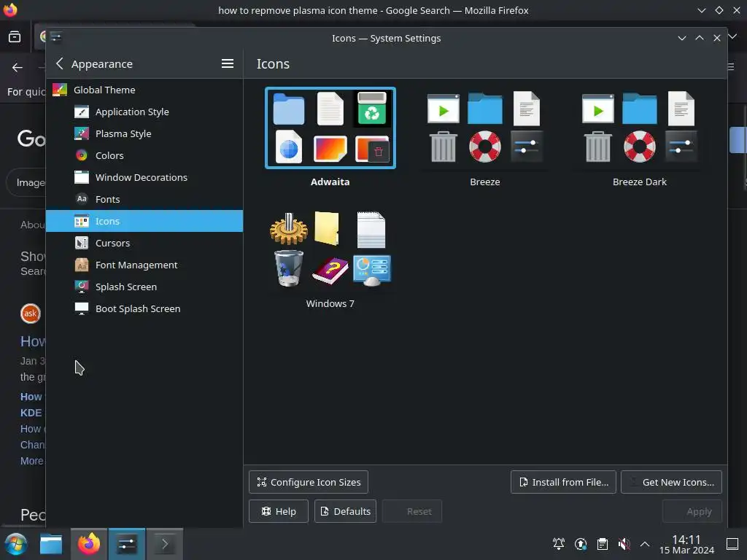Switch to Firefox in the taskbar
Image resolution: width=747 pixels, height=560 pixels.
pos(89,544)
